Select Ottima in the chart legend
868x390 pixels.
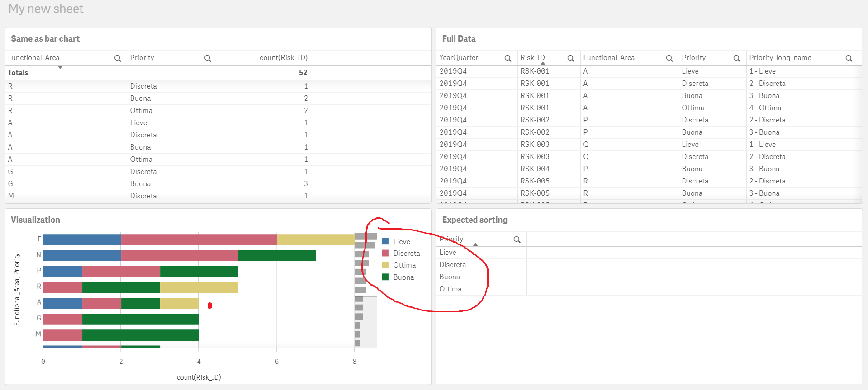[x=404, y=265]
